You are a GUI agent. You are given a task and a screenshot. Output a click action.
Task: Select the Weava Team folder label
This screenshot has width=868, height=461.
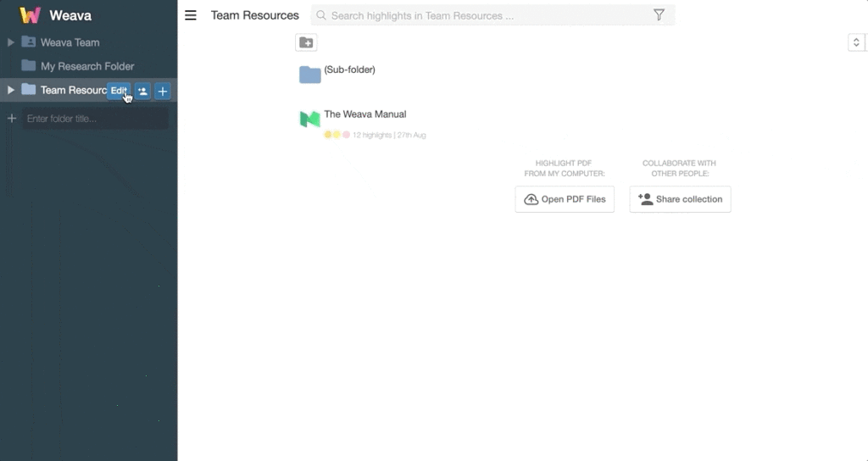[70, 42]
